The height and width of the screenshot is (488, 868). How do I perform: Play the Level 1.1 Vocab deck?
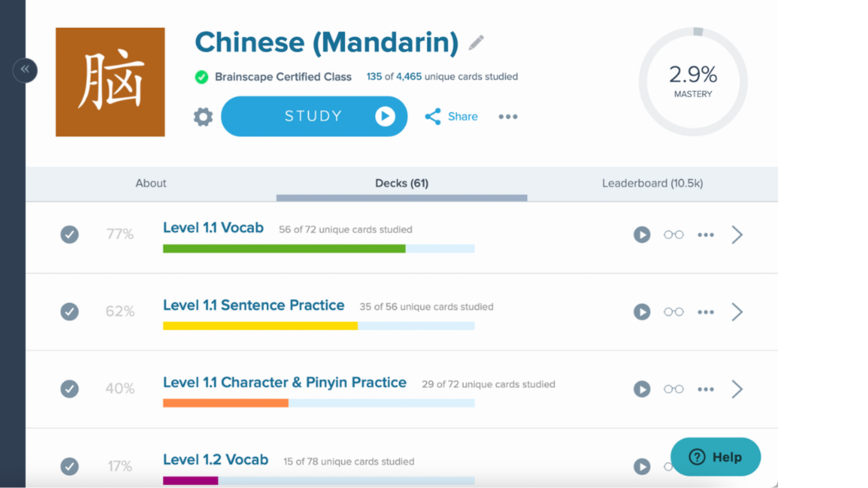coord(642,235)
